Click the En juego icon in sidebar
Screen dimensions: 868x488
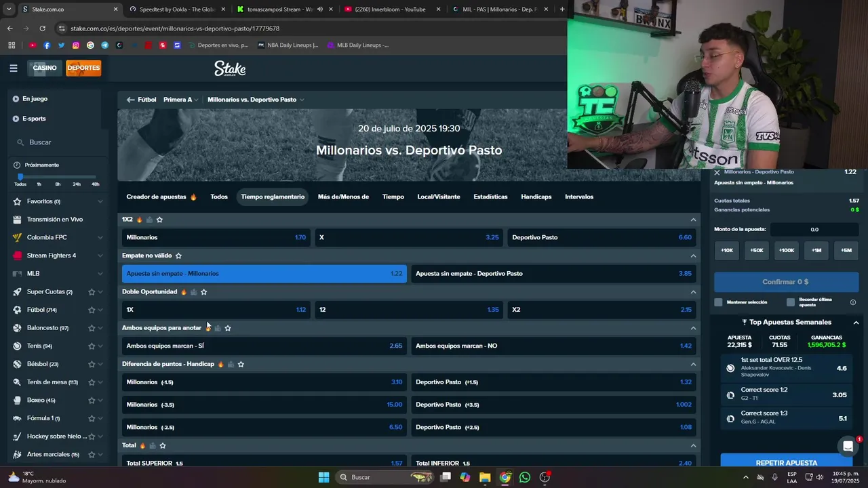tap(16, 99)
